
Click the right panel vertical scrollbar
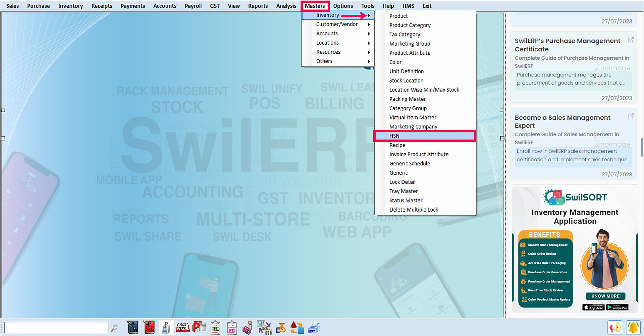(x=642, y=148)
